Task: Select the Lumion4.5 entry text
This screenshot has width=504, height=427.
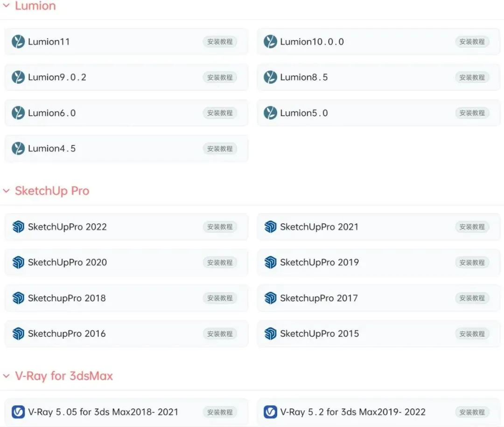Action: point(52,149)
